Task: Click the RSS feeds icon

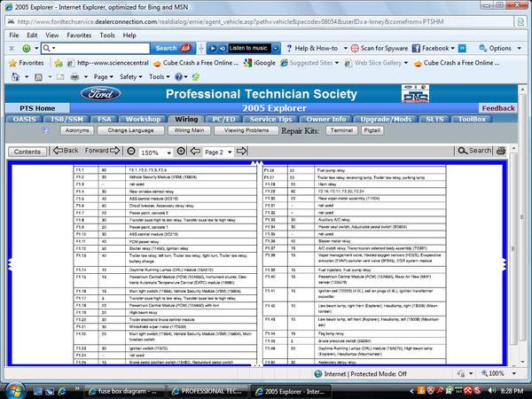Action: point(38,77)
